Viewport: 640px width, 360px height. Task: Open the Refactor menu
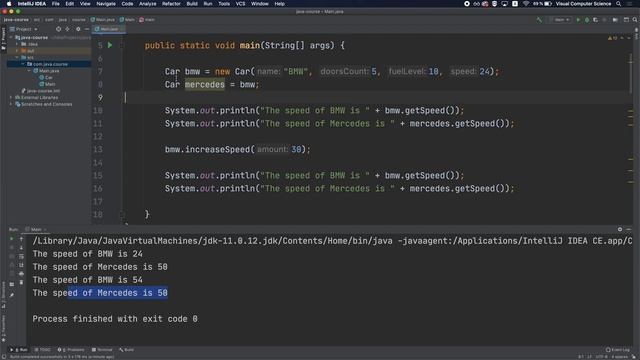(x=171, y=4)
